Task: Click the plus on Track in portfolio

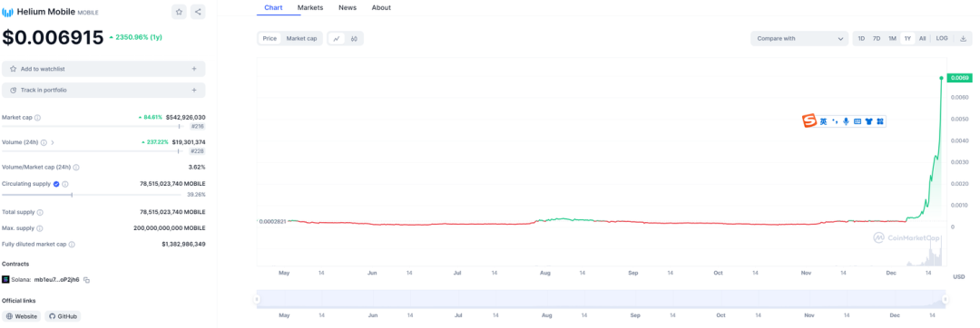Action: click(x=194, y=91)
